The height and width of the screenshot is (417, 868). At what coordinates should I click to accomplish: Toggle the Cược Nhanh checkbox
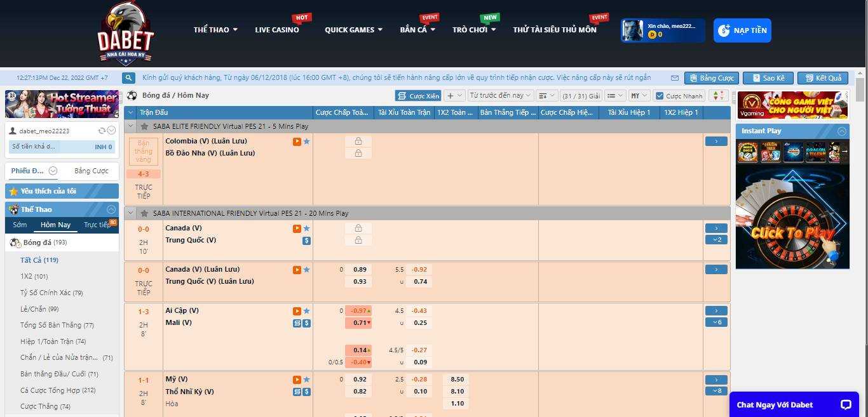(x=660, y=96)
